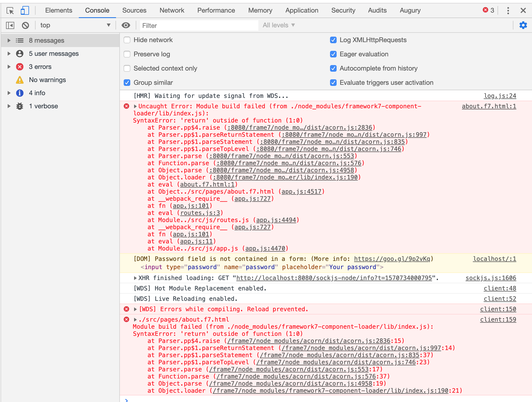Switch to the Sources tab
This screenshot has width=532, height=402.
(134, 10)
